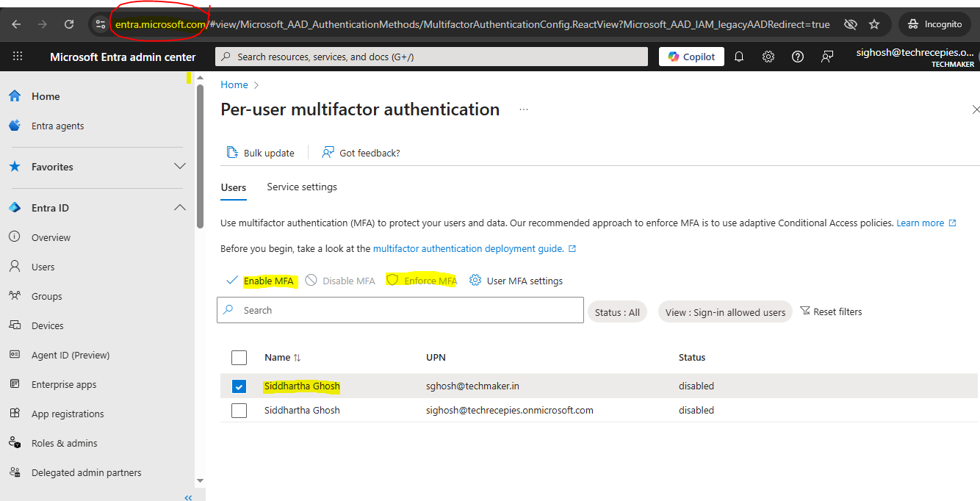
Task: Collapse the Entra ID section
Action: pos(180,208)
